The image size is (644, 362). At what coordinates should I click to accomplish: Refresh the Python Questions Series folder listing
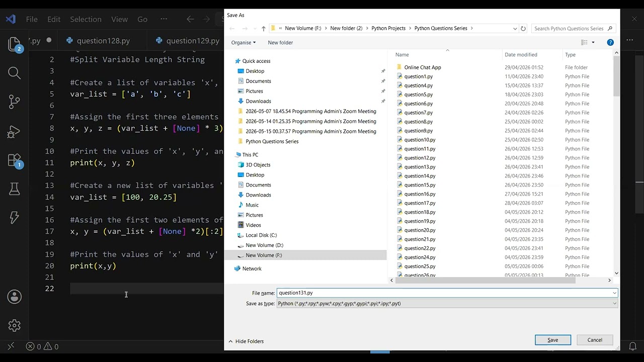523,29
